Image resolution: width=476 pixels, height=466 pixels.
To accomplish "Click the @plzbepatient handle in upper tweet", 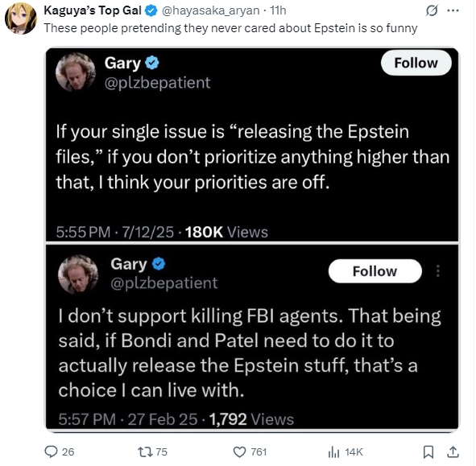I will click(x=157, y=83).
